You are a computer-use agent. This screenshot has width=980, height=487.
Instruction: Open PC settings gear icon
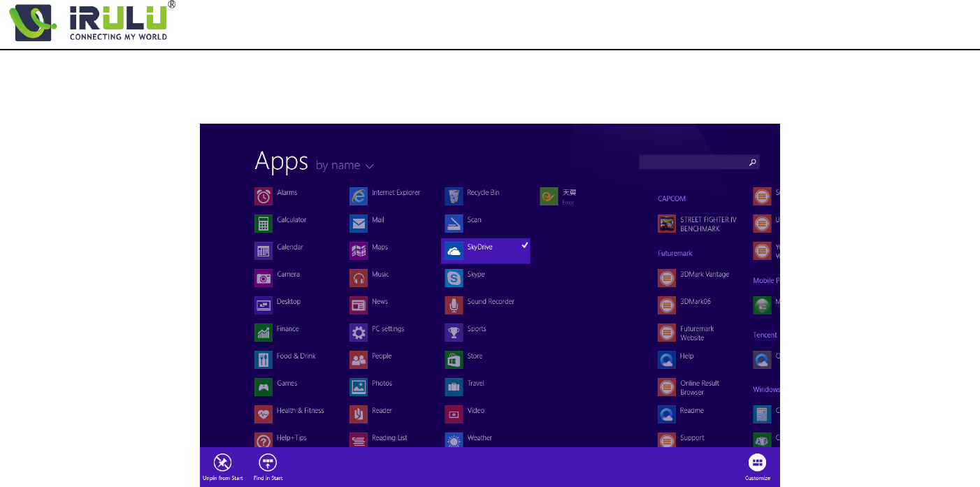[x=359, y=333]
